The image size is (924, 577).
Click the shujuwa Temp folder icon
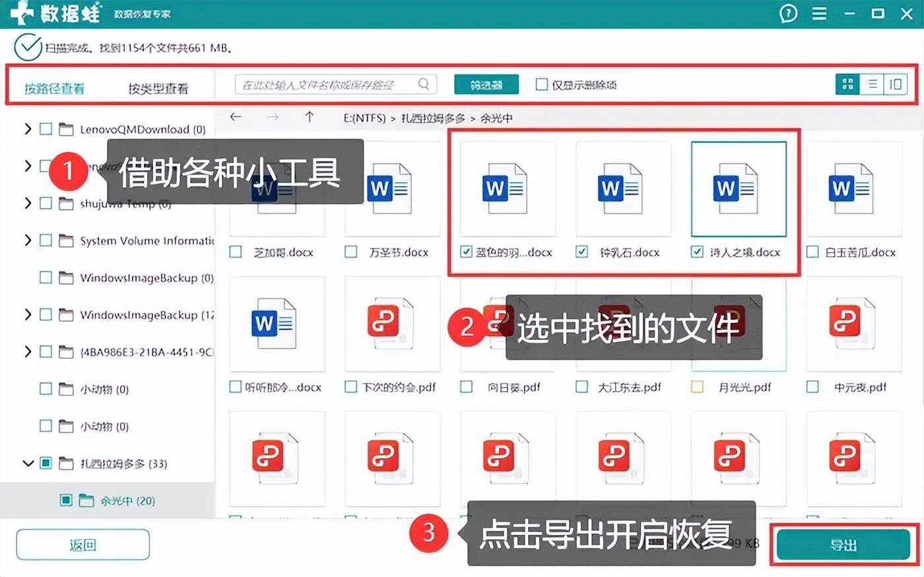point(66,203)
